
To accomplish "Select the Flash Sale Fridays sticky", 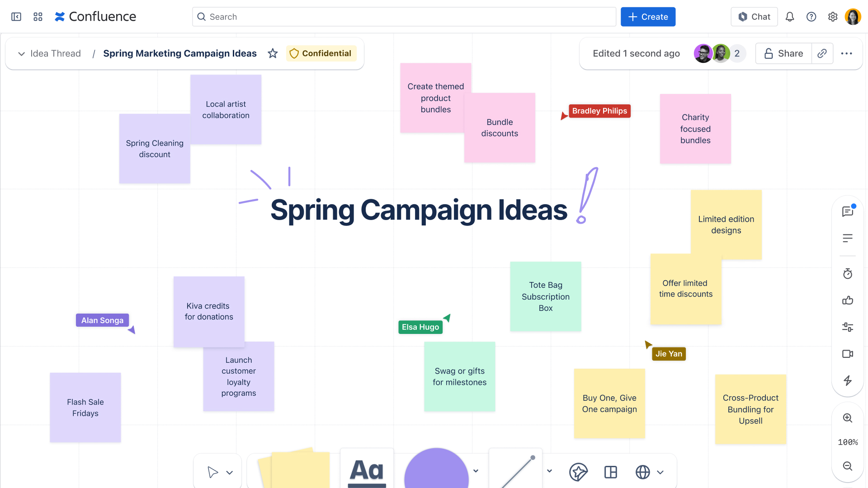I will click(85, 408).
